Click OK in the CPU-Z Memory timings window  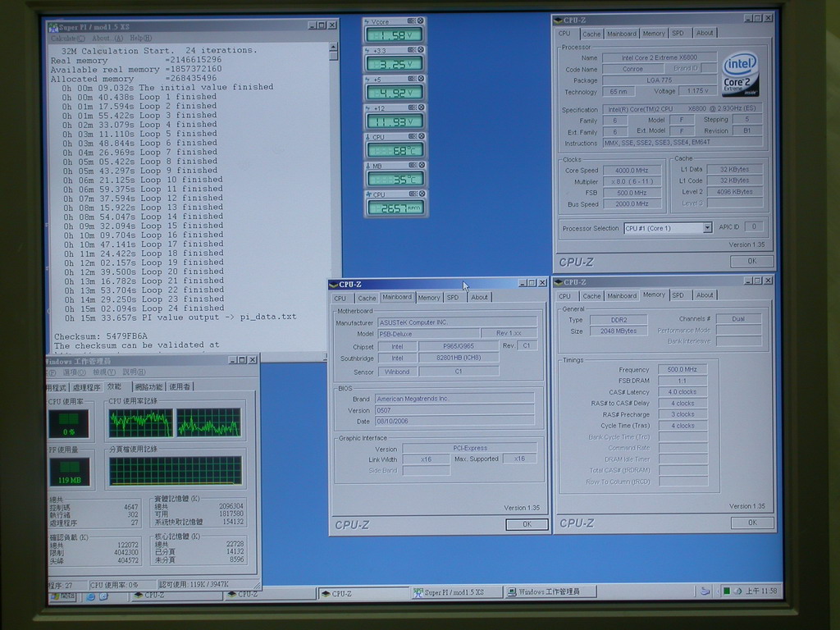[x=752, y=523]
